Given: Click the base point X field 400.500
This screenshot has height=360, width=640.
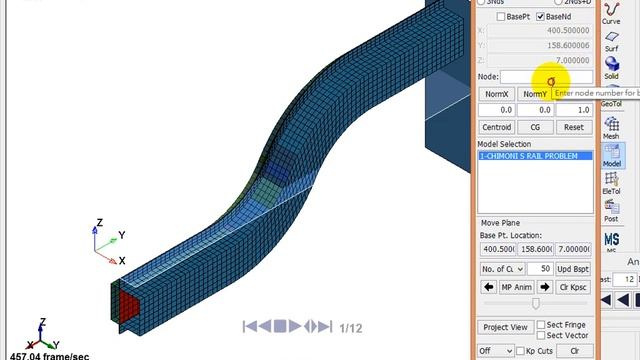Looking at the screenshot, I should tap(498, 249).
